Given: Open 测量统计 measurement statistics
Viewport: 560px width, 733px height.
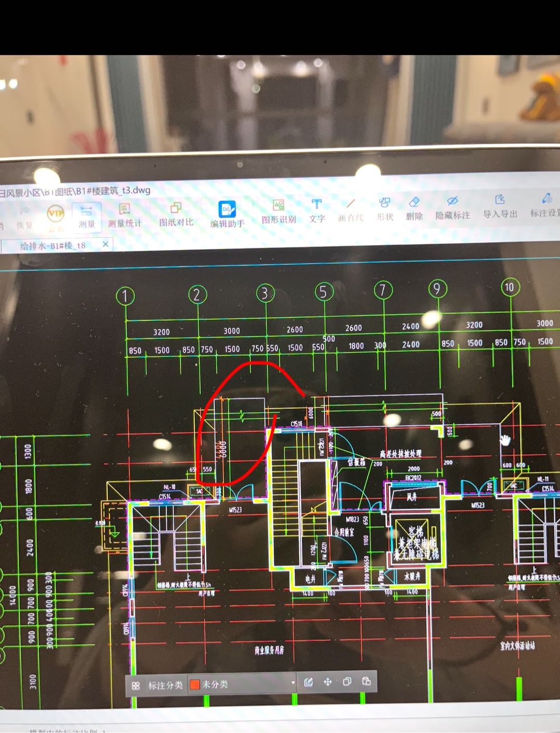Looking at the screenshot, I should coord(124,215).
